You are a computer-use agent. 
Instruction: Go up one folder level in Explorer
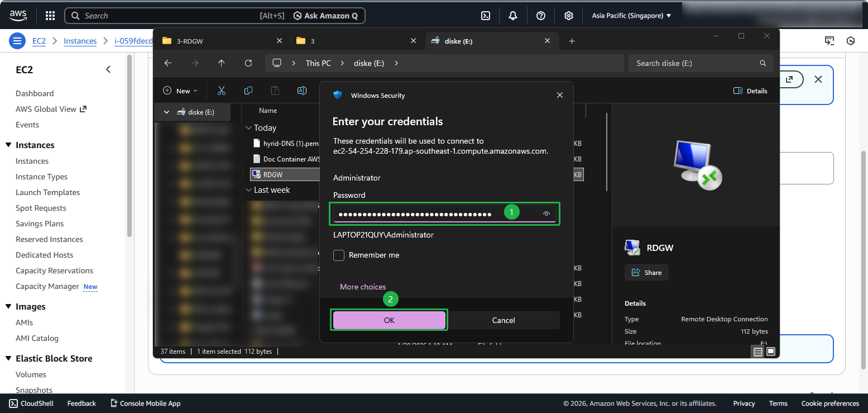pyautogui.click(x=222, y=63)
